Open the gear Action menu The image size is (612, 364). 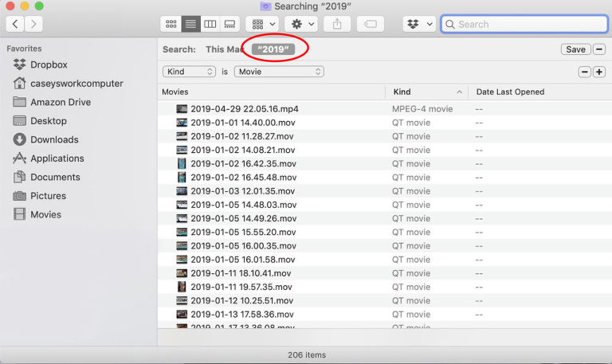pos(301,24)
